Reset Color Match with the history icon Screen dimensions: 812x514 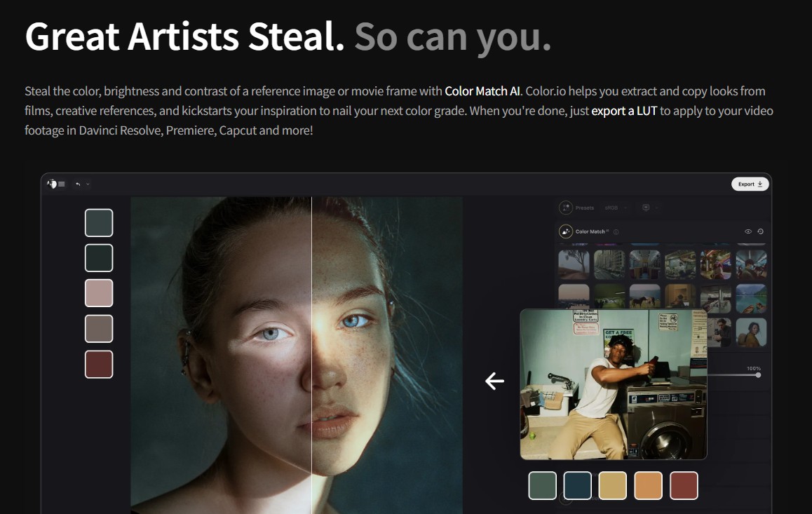[761, 231]
